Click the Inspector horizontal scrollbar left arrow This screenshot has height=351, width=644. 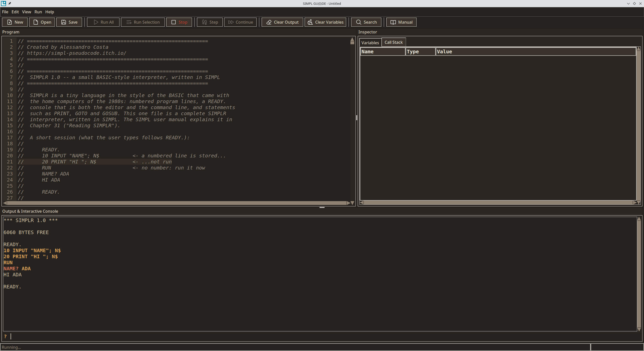coord(362,202)
